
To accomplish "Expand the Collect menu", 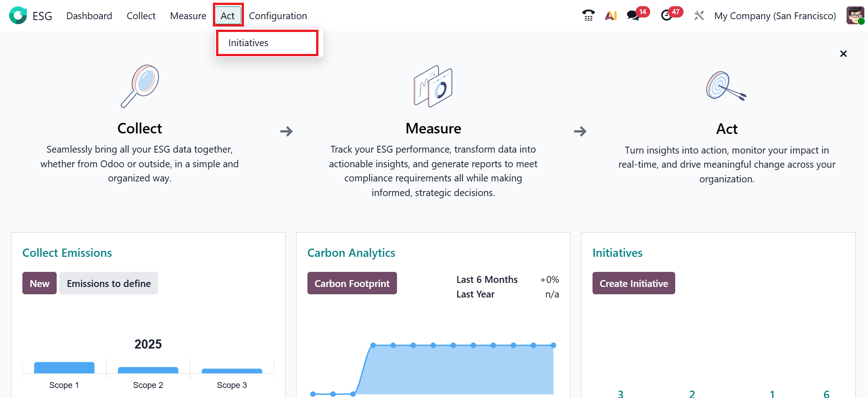I will pos(141,16).
